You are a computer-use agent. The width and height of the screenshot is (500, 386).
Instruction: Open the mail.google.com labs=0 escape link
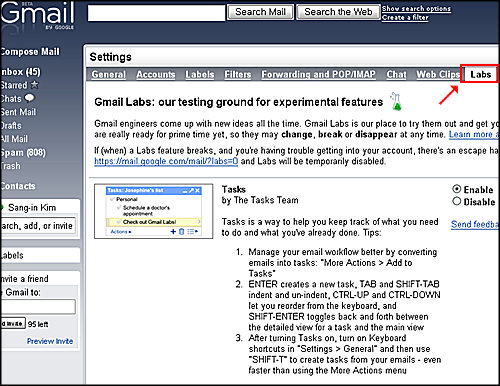pyautogui.click(x=166, y=161)
